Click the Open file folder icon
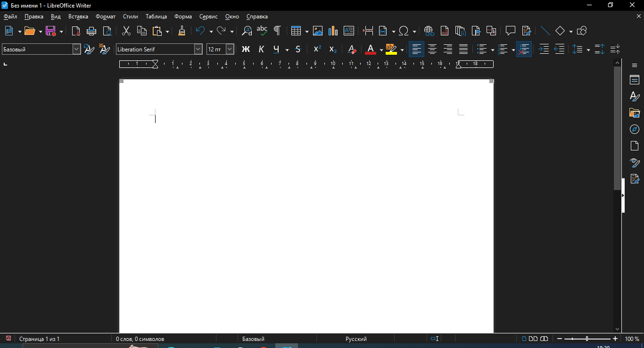The image size is (644, 348). click(x=30, y=31)
